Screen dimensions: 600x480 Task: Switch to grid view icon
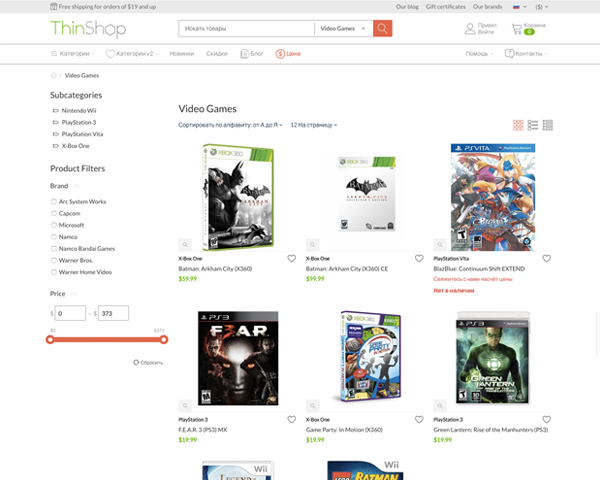(x=518, y=125)
